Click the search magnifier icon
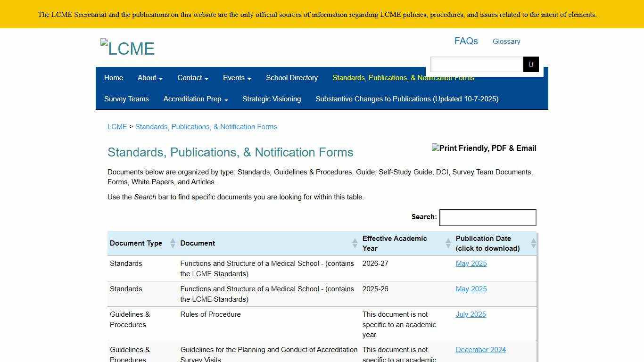The width and height of the screenshot is (644, 362). click(531, 64)
